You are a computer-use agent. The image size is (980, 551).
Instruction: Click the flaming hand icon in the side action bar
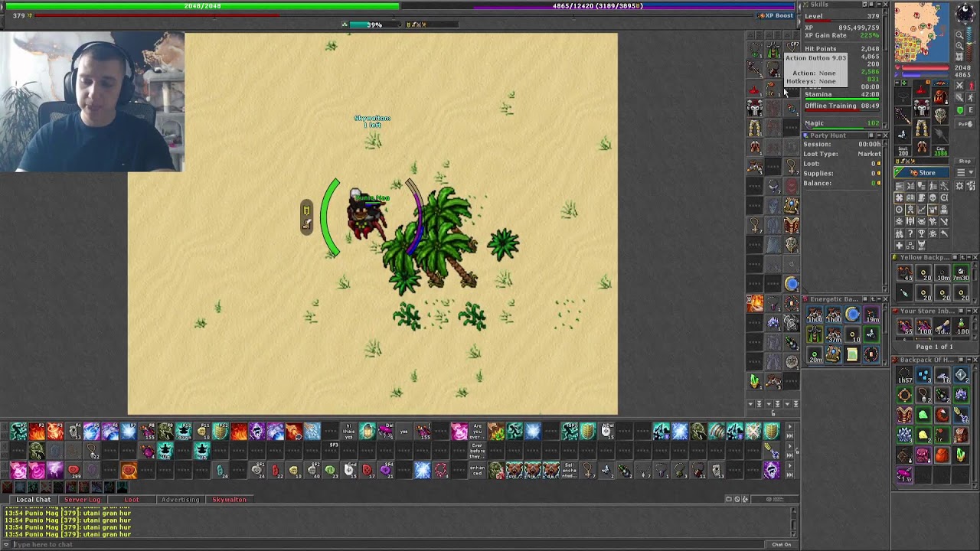(x=755, y=304)
